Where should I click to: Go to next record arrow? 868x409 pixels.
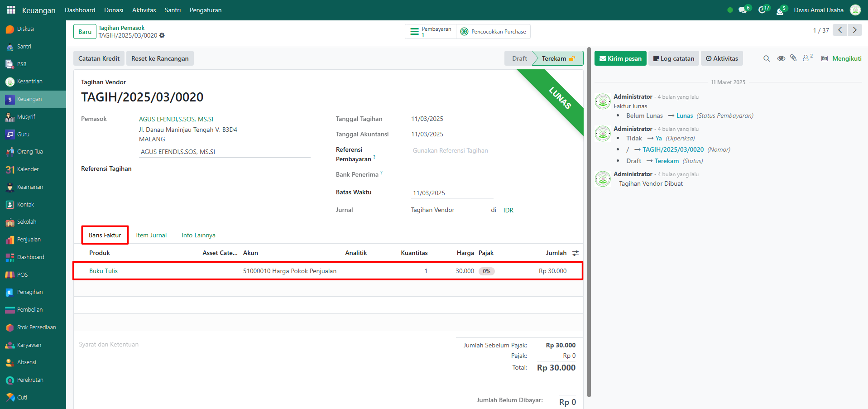click(x=854, y=30)
